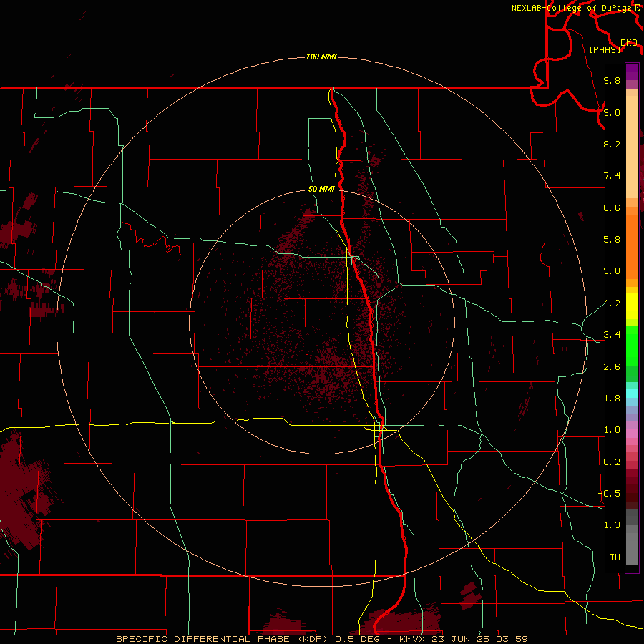Viewport: 644px width, 644px height.
Task: Click the NEXLAB-College of DuPage label
Action: 572,8
